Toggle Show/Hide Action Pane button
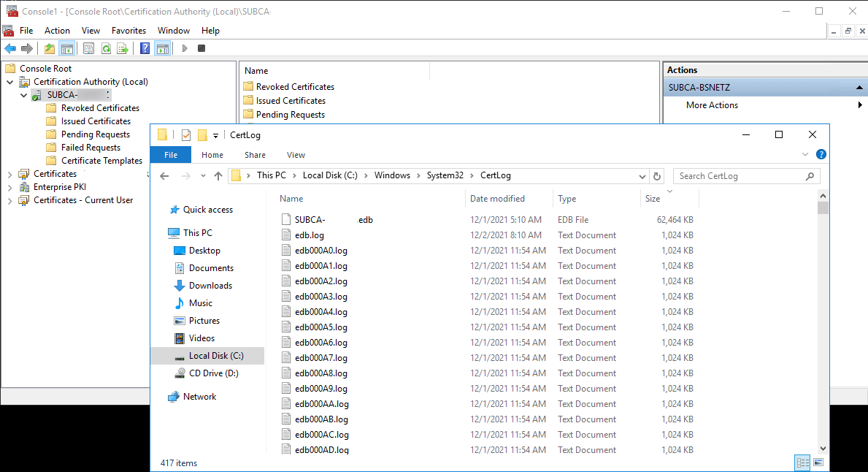 pyautogui.click(x=162, y=49)
